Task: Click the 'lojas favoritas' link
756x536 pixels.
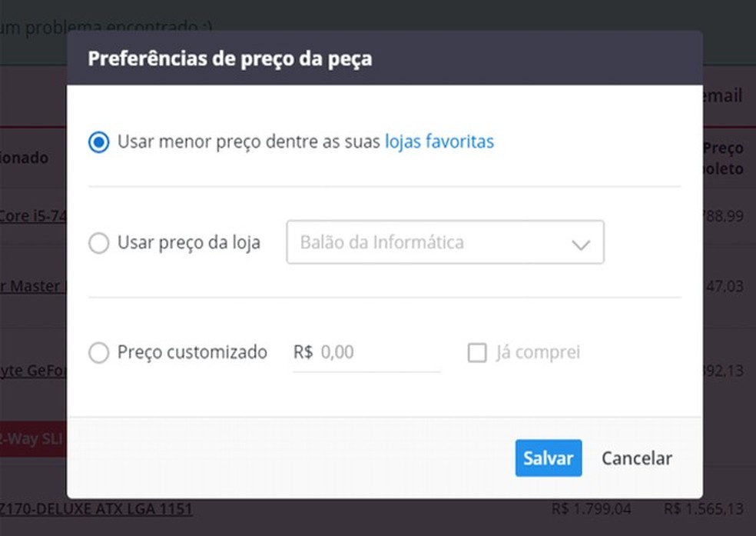Action: [x=439, y=141]
